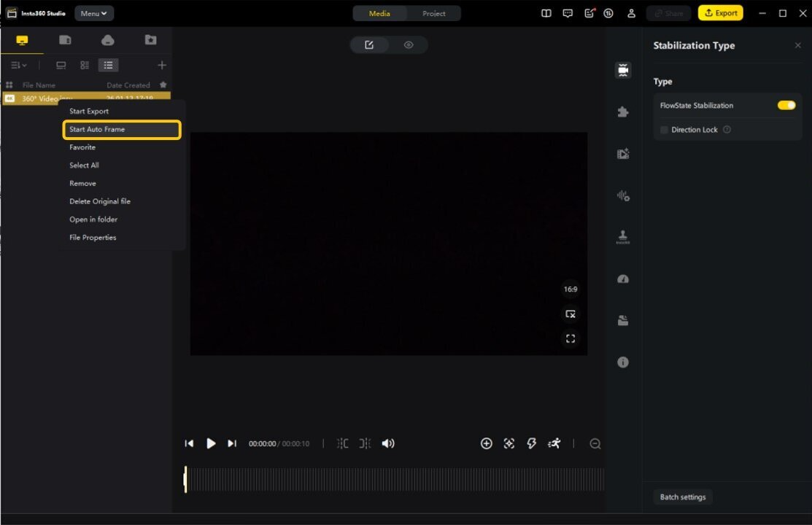Viewport: 812px width, 525px height.
Task: Jump to the previous frame
Action: 189,444
